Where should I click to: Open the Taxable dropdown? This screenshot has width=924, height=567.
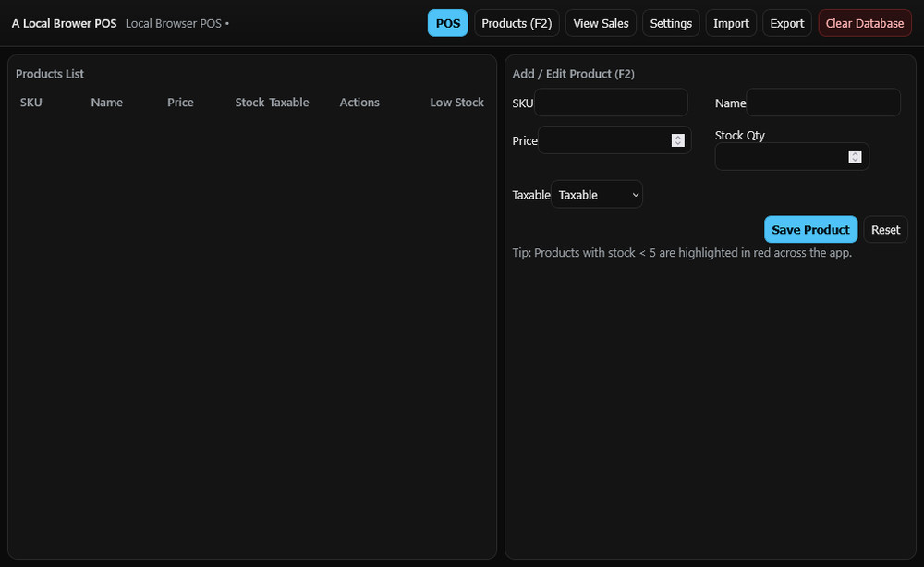(596, 194)
